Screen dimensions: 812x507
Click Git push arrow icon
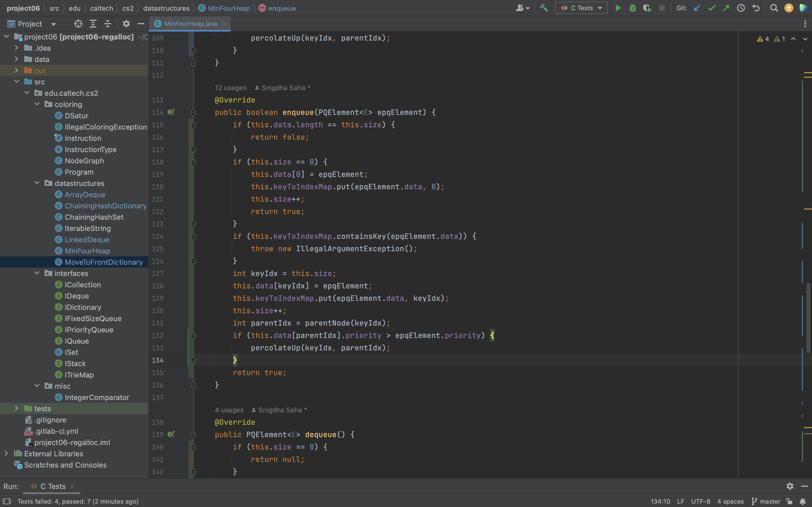(726, 8)
